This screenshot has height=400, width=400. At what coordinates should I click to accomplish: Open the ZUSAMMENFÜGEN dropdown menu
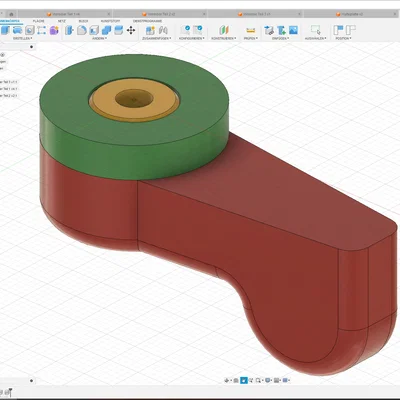(157, 39)
